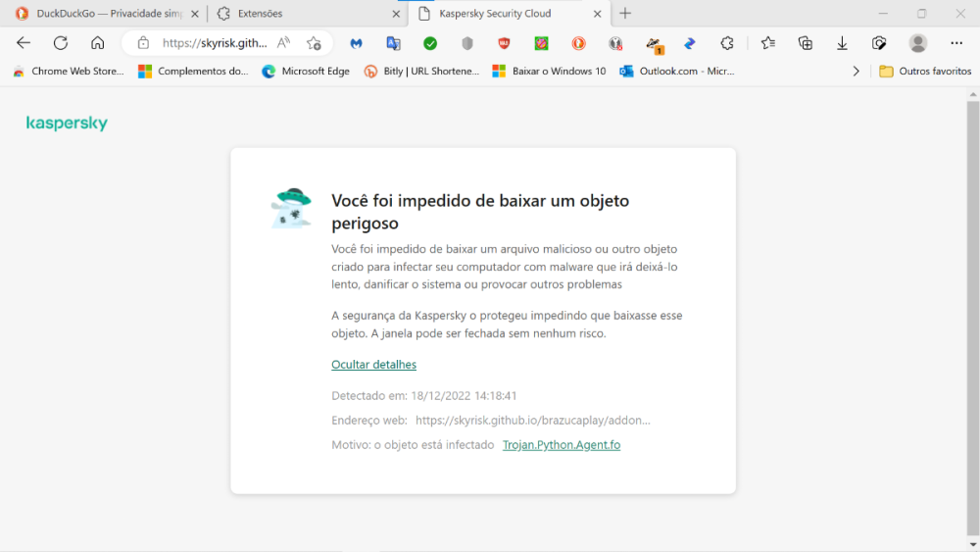Open the Downloads icon
The width and height of the screenshot is (980, 552).
click(x=843, y=43)
